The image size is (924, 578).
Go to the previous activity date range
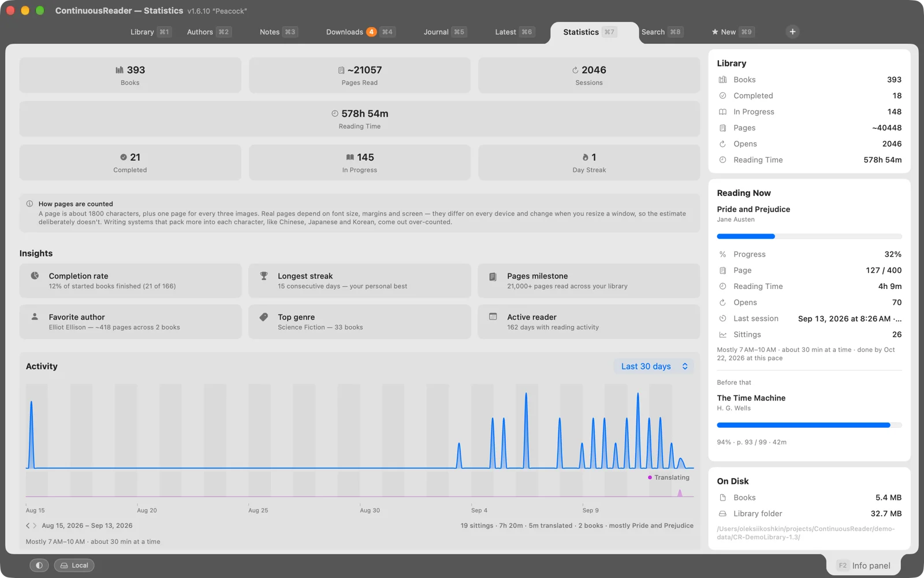[28, 526]
